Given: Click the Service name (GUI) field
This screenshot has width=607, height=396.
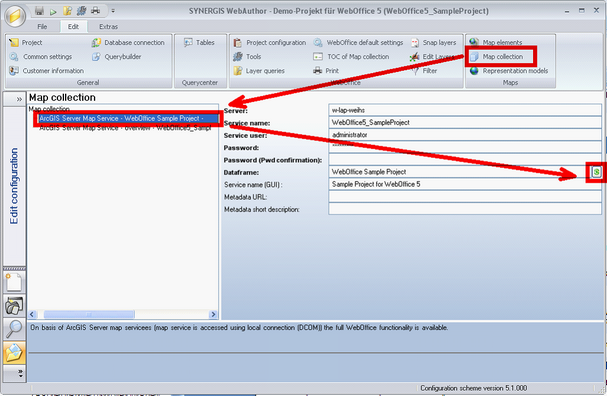Looking at the screenshot, I should (465, 184).
